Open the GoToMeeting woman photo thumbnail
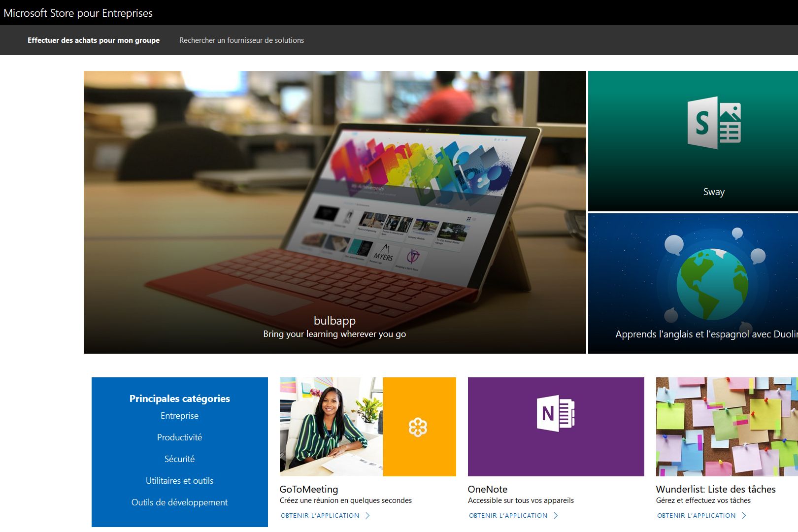The image size is (798, 532). pyautogui.click(x=331, y=427)
